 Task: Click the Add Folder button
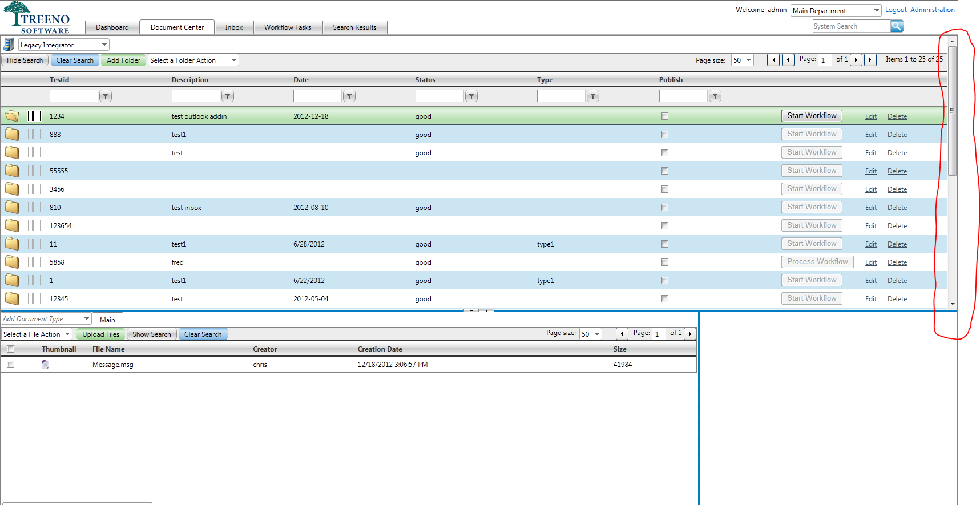123,60
